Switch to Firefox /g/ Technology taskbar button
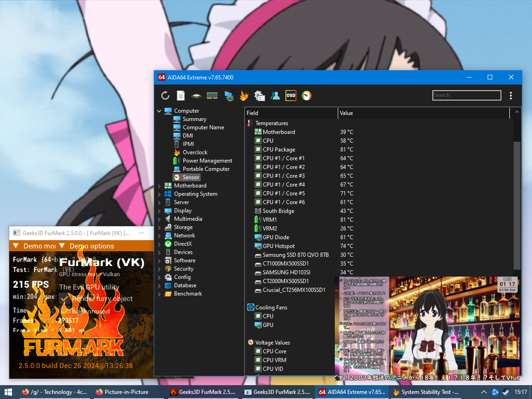The width and height of the screenshot is (532, 399). (x=54, y=392)
